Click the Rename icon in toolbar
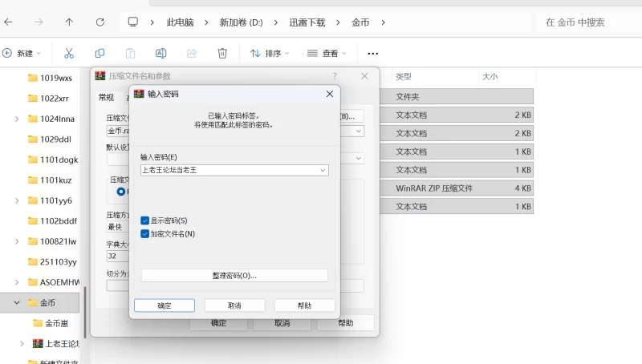This screenshot has height=364, width=642. pyautogui.click(x=160, y=53)
